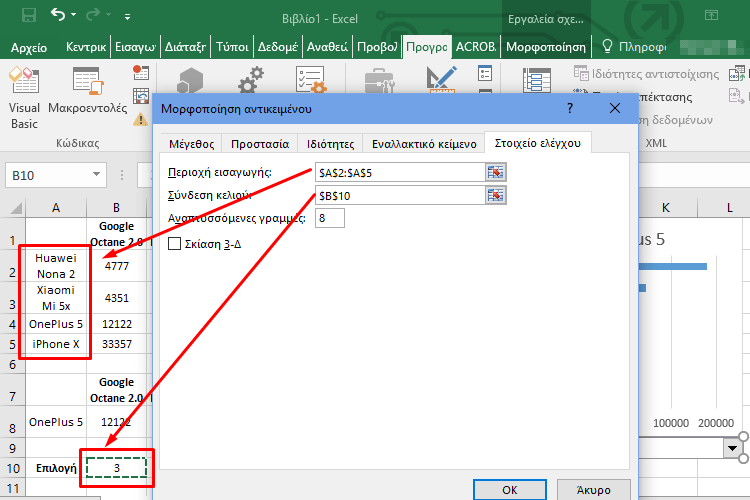Click the dialog help question mark
Screen dimensions: 750x500
(x=570, y=108)
